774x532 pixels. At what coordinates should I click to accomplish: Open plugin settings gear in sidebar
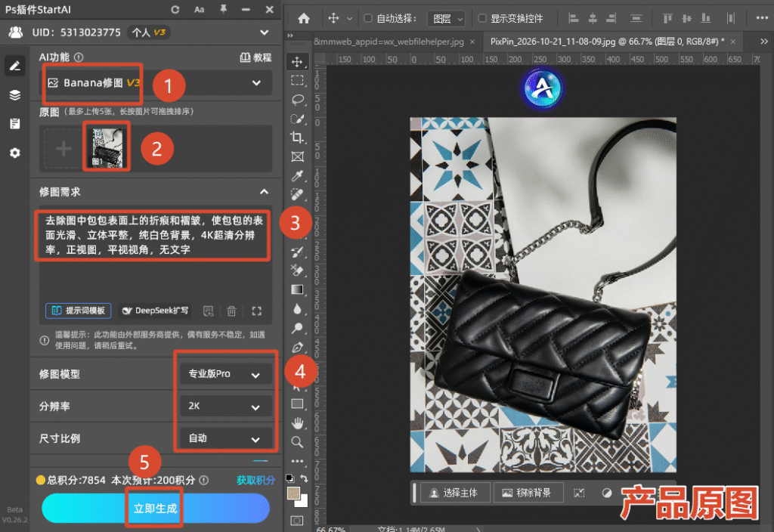(15, 153)
